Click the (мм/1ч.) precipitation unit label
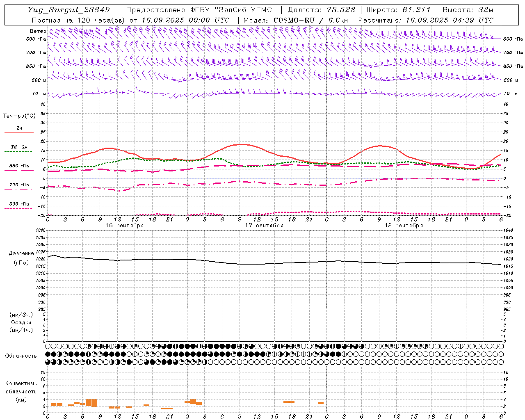 tap(21, 330)
